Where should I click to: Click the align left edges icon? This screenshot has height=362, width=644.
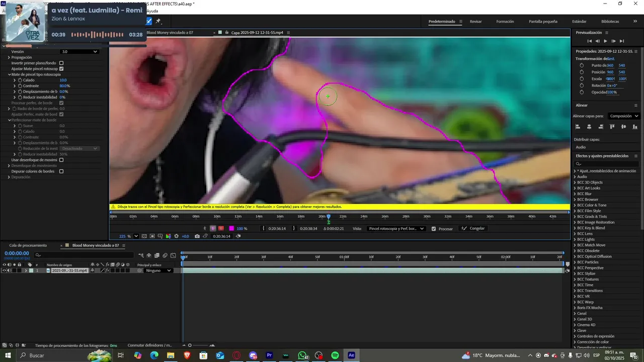tap(578, 127)
